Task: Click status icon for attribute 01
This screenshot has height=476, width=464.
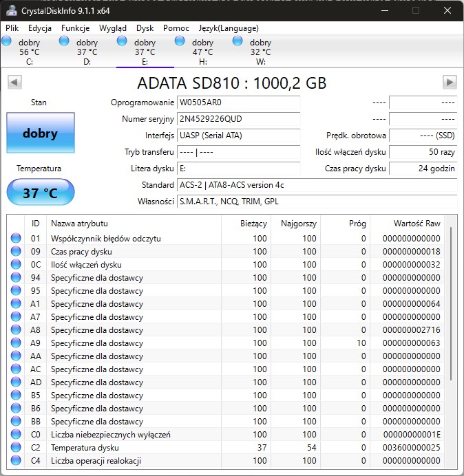Action: (x=16, y=238)
